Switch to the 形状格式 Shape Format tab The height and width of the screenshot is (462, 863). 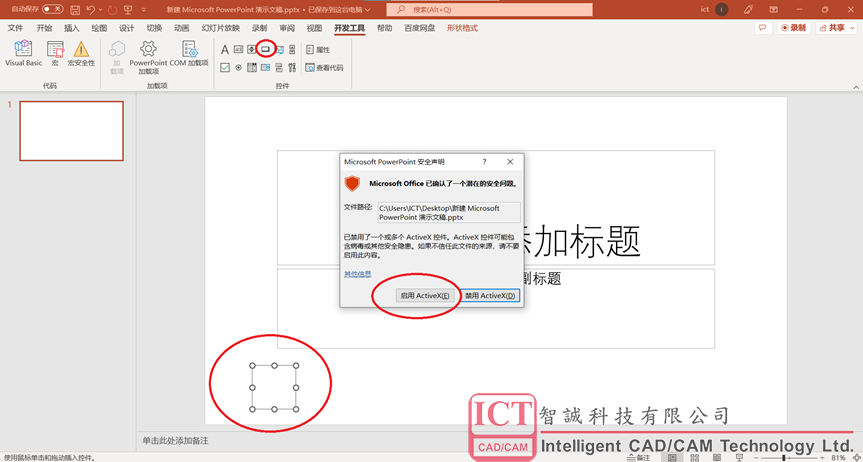point(462,28)
